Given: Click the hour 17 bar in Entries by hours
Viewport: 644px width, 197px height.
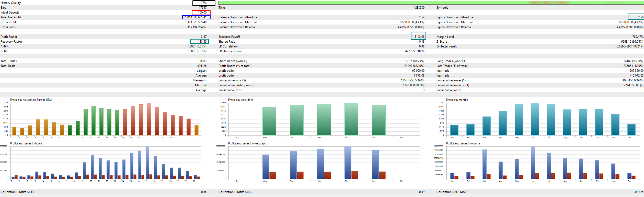Looking at the screenshot, I should [x=149, y=119].
